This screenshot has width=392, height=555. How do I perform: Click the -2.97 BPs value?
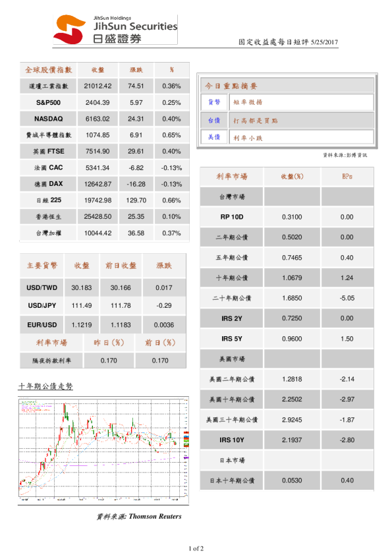tap(347, 399)
